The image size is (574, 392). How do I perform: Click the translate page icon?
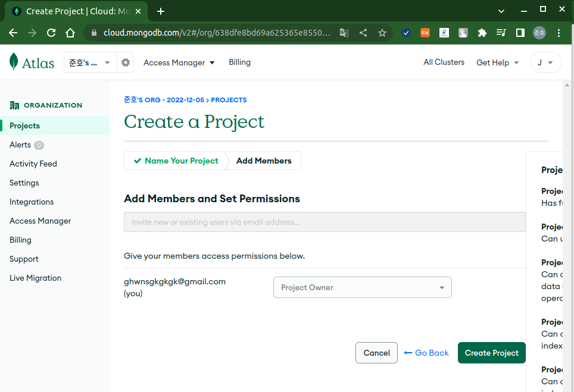[x=344, y=33]
